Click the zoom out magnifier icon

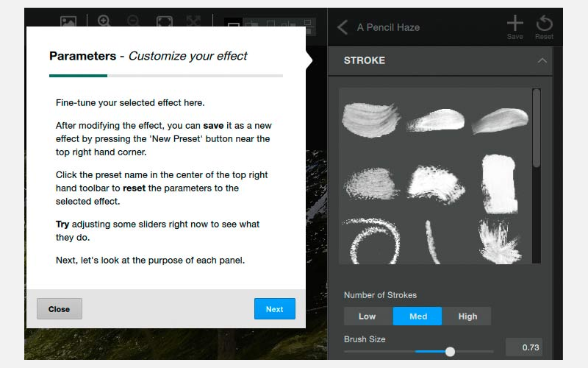point(133,21)
